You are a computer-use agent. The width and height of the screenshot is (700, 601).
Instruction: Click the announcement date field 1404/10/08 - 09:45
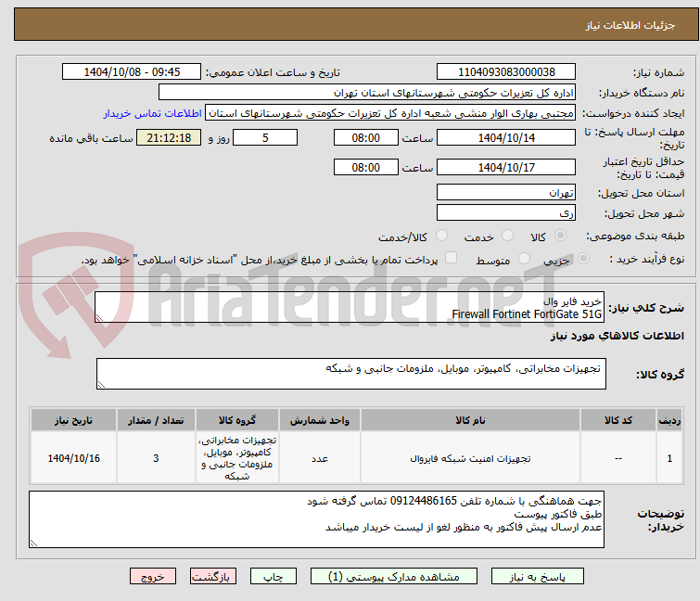click(132, 72)
